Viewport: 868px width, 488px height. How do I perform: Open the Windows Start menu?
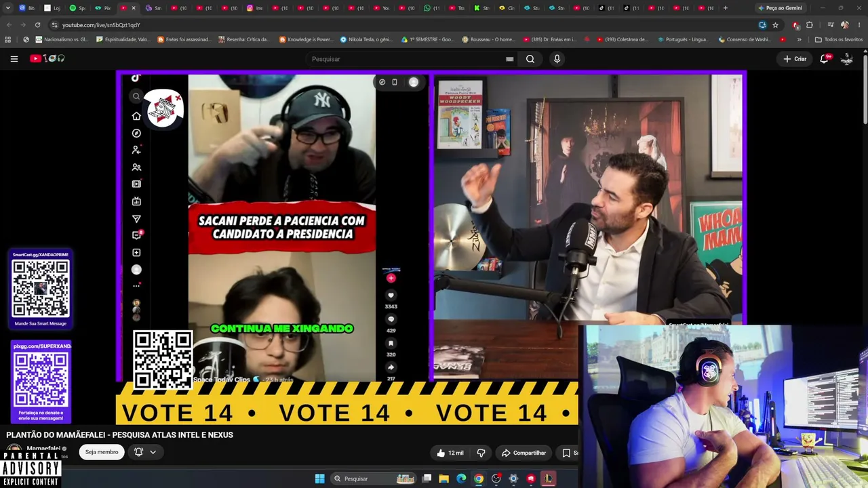[319, 479]
